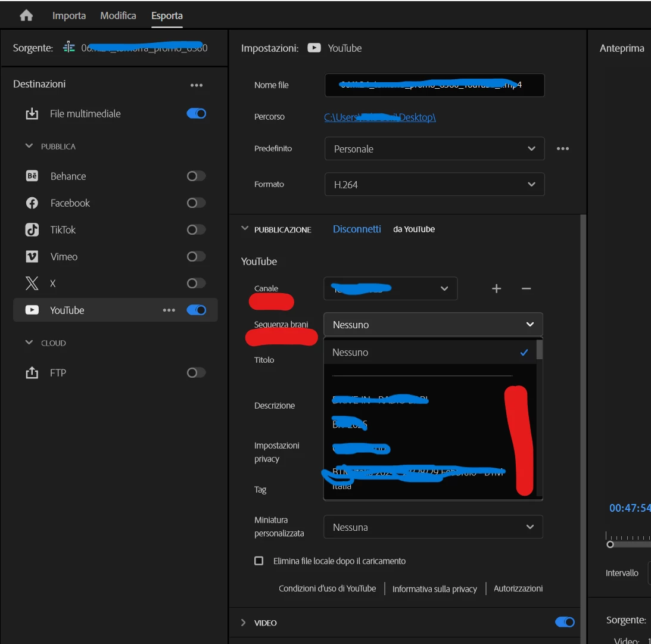Collapse the PUBBLICAZIONE section

245,228
